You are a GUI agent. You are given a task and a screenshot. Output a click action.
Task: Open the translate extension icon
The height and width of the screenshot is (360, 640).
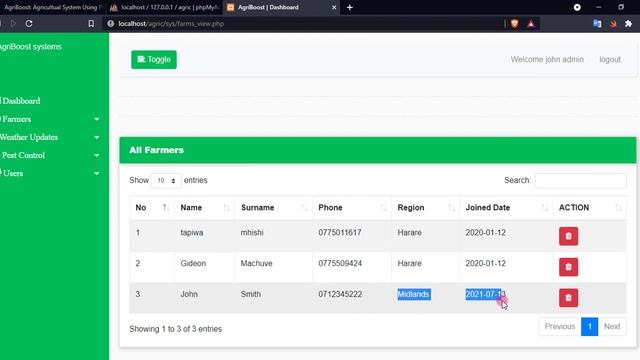(x=597, y=24)
